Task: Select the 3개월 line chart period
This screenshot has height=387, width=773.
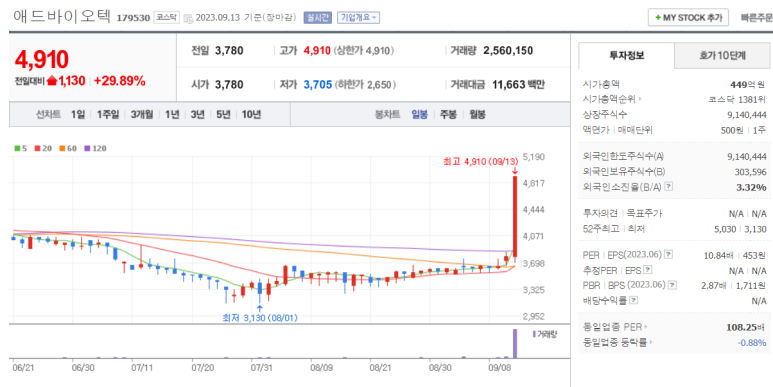Action: tap(142, 114)
